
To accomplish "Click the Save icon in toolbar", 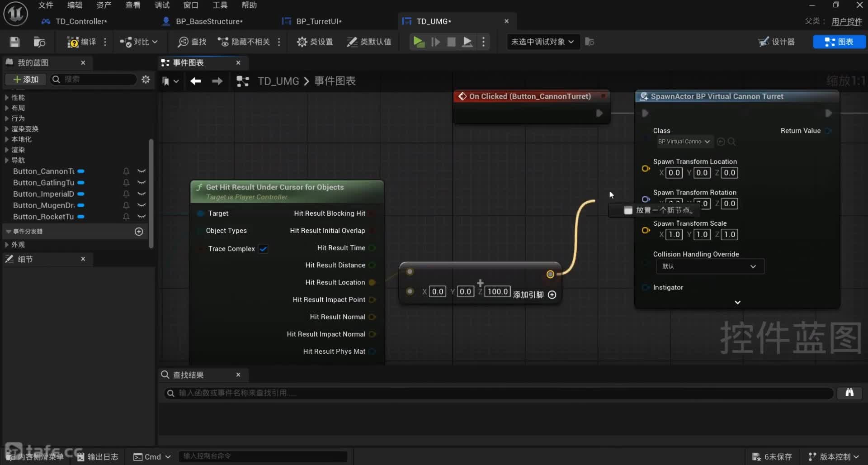I will coord(14,42).
